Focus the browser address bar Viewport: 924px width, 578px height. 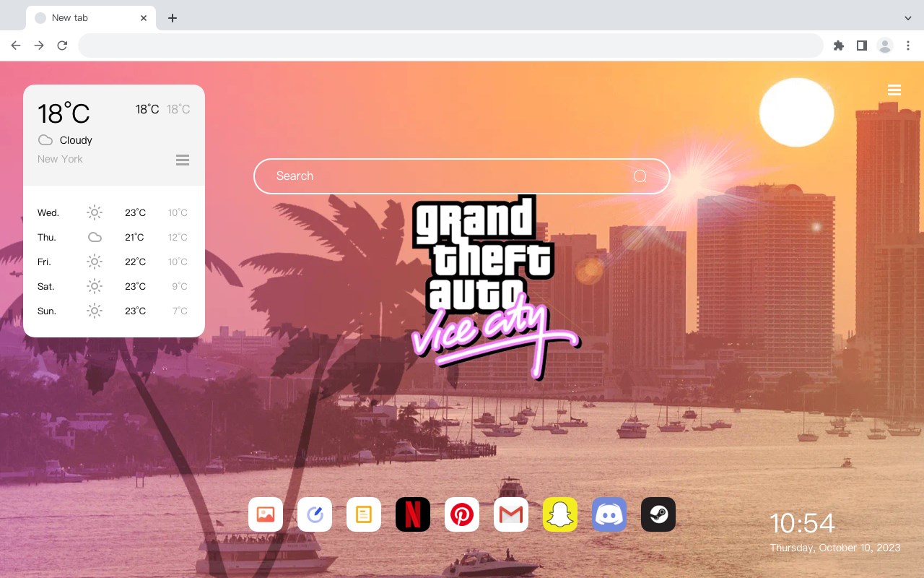[x=450, y=46]
